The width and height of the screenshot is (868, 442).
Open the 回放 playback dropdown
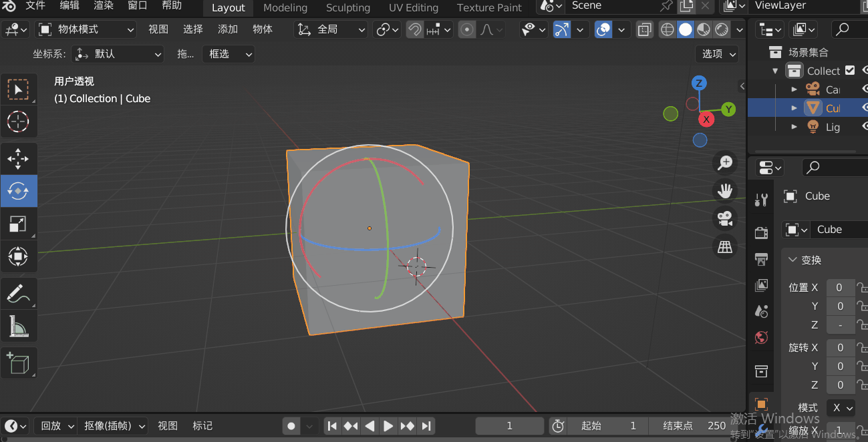pos(55,425)
